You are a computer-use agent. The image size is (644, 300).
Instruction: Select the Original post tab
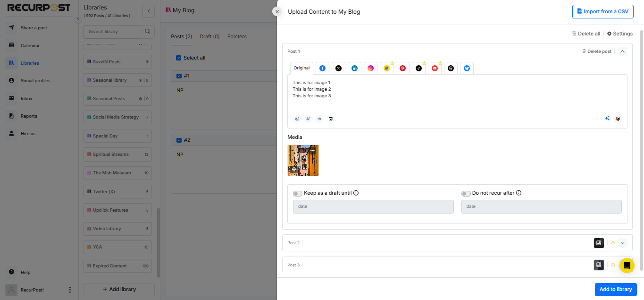click(x=301, y=68)
